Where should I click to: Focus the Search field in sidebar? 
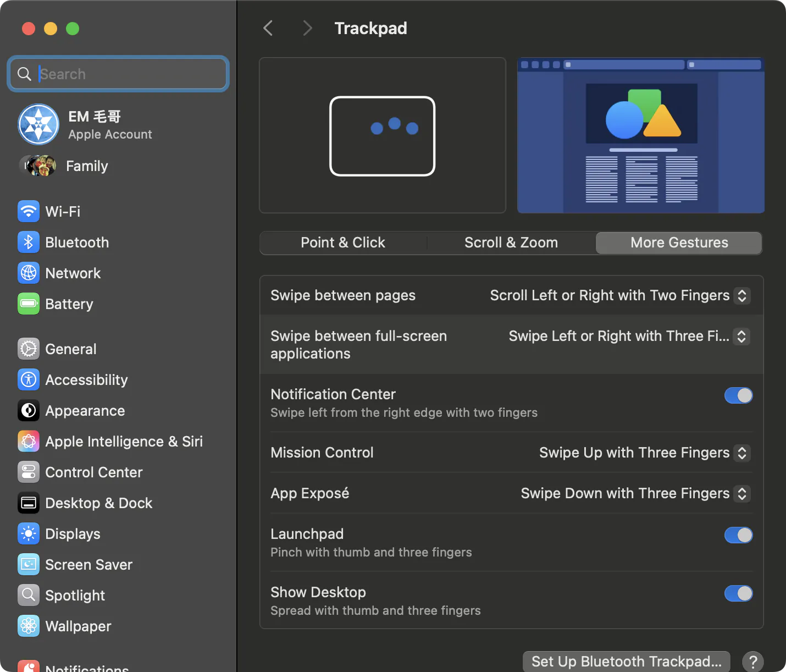(118, 74)
